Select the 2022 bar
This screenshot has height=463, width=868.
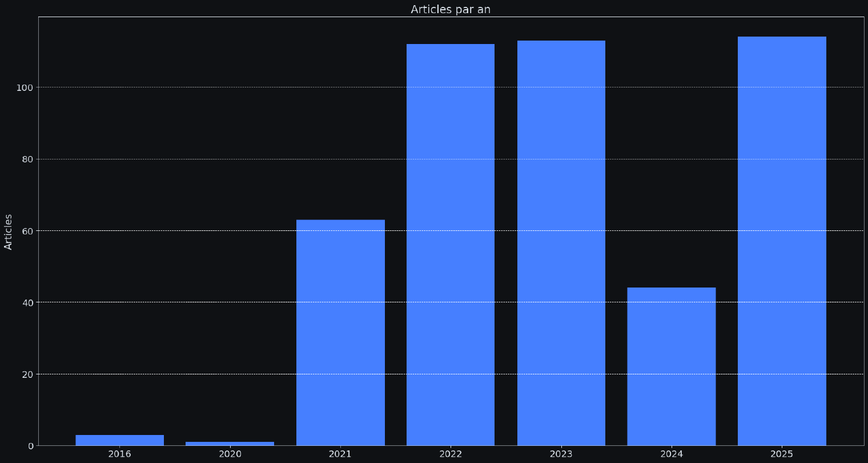[x=451, y=245]
